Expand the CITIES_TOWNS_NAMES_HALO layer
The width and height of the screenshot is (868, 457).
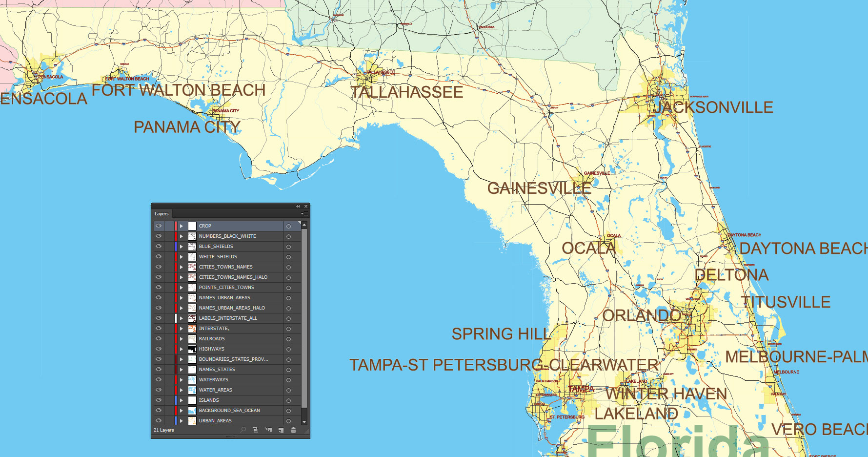(x=182, y=277)
